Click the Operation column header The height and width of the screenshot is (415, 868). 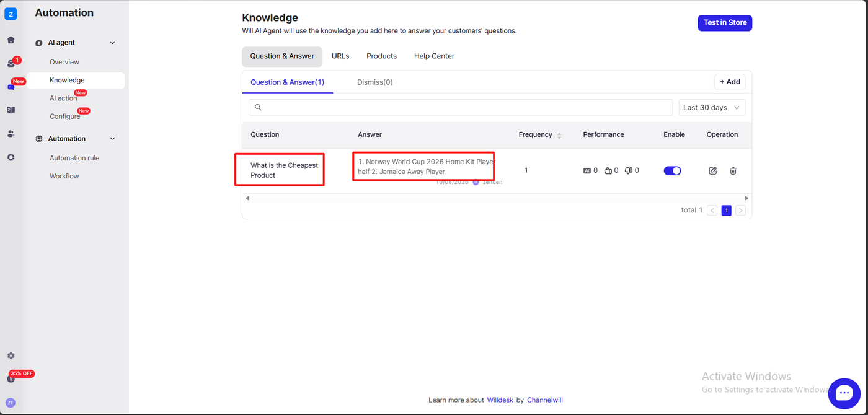click(x=722, y=135)
